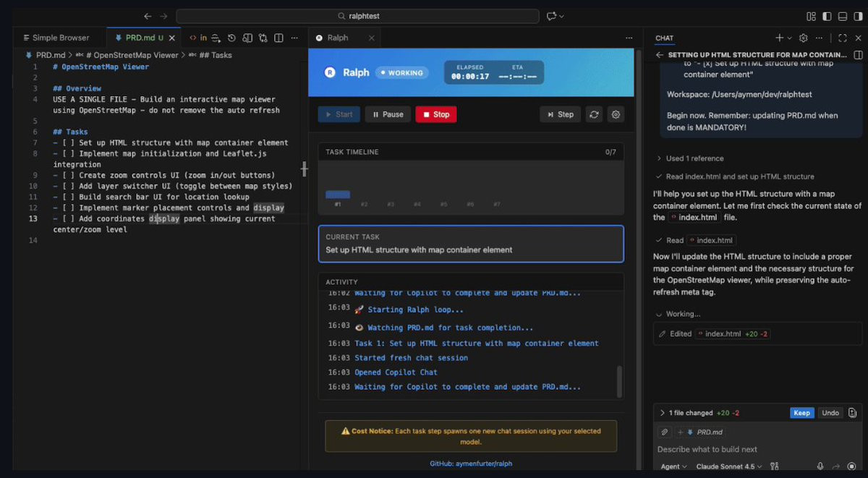Screen dimensions: 868x478
Task: Switch to the Simple Browser tab
Action: [x=60, y=38]
